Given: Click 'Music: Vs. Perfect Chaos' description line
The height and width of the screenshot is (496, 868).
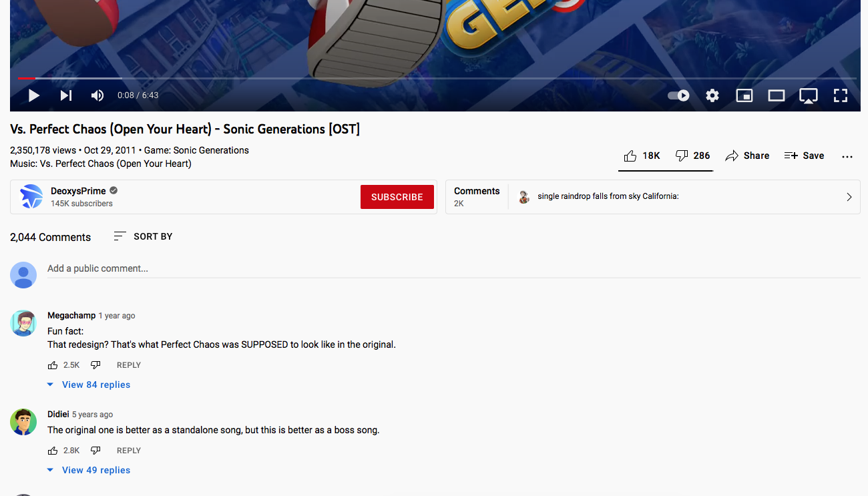Looking at the screenshot, I should click(x=101, y=164).
